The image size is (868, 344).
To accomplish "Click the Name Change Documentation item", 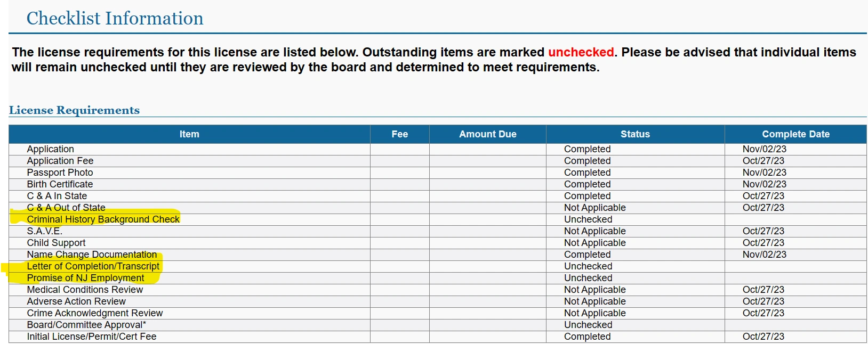I will coord(92,255).
